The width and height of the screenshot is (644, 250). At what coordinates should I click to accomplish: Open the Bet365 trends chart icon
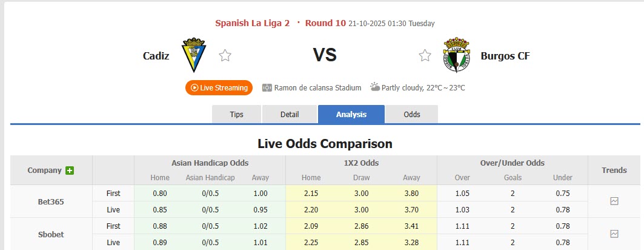click(614, 201)
